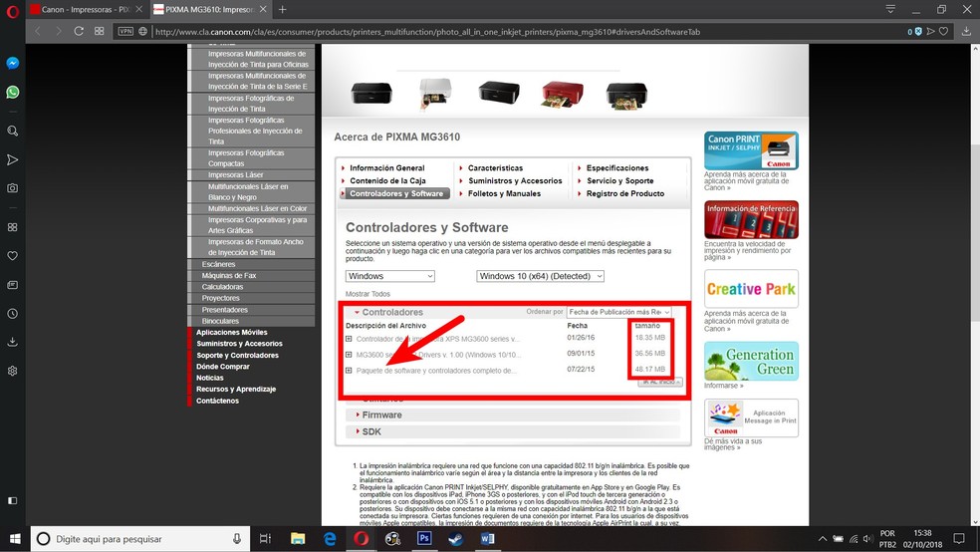Image resolution: width=980 pixels, height=552 pixels.
Task: Expand the Paquete de software y controladores row
Action: tap(349, 370)
